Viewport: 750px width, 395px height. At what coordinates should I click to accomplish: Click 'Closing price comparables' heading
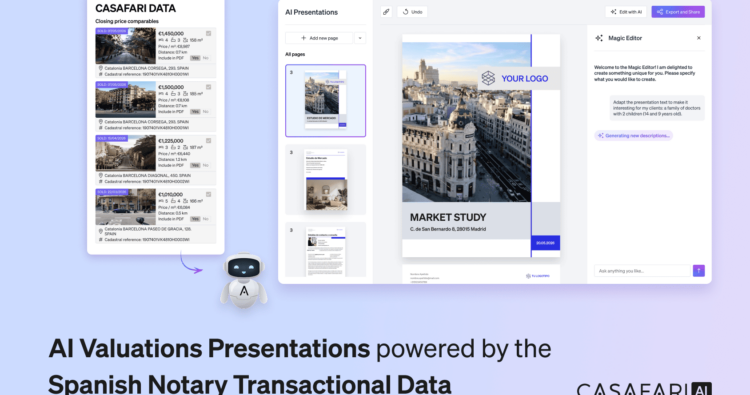click(x=127, y=21)
